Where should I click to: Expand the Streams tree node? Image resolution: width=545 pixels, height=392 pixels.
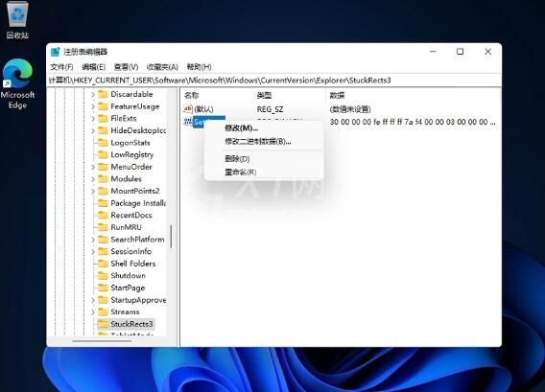pyautogui.click(x=93, y=312)
